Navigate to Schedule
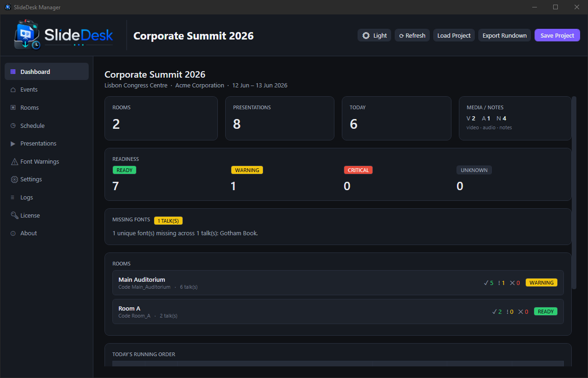 click(x=46, y=126)
